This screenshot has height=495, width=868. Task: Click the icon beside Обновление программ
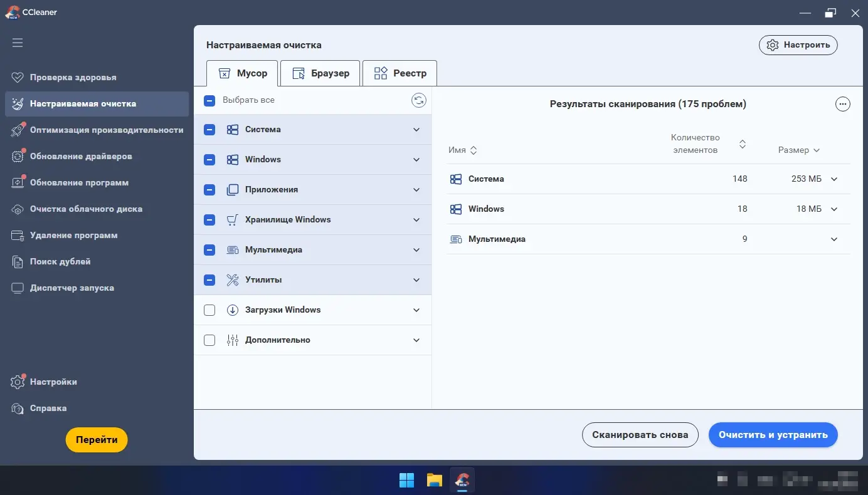coord(18,183)
